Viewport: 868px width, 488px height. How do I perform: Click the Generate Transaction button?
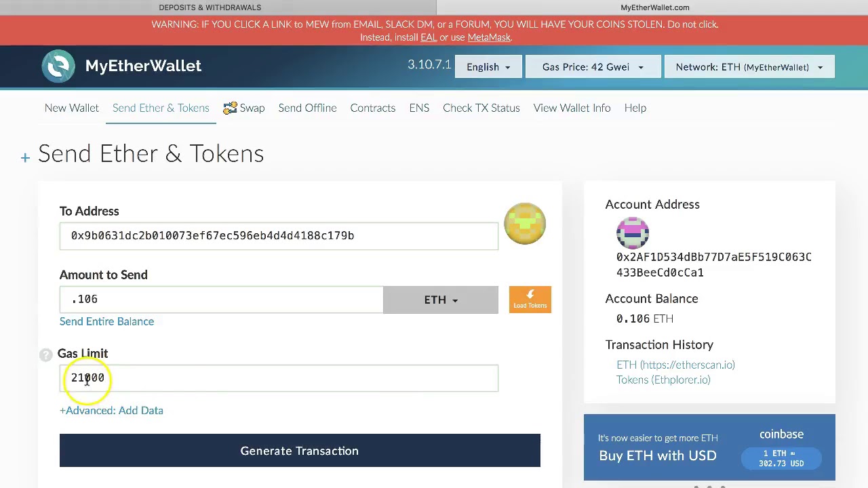300,451
